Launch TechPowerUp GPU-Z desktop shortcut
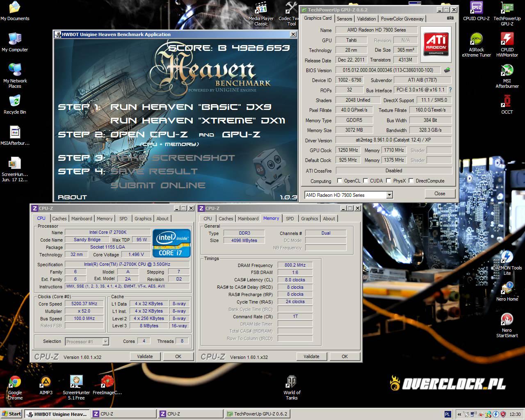 coord(507,14)
